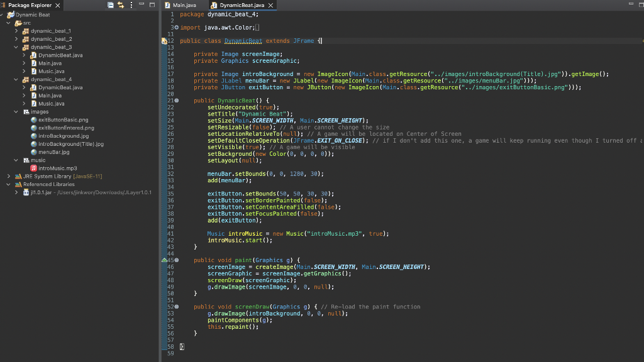Click the Collapse All icon in Package Explorer

click(111, 5)
